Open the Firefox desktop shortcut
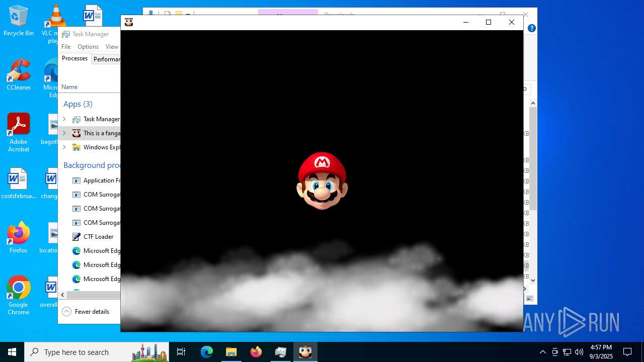Image resolution: width=644 pixels, height=362 pixels. 19,238
